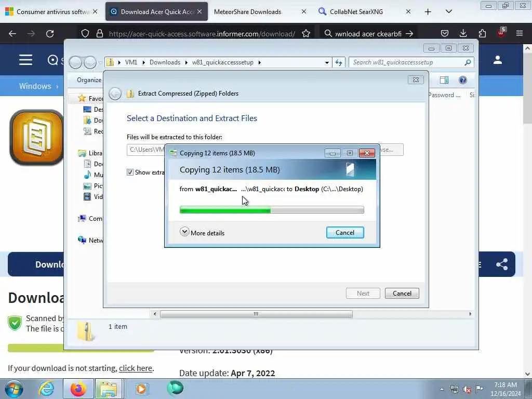This screenshot has height=399, width=532.
Task: Click uBlock extension icon with badge
Action: pyautogui.click(x=501, y=33)
